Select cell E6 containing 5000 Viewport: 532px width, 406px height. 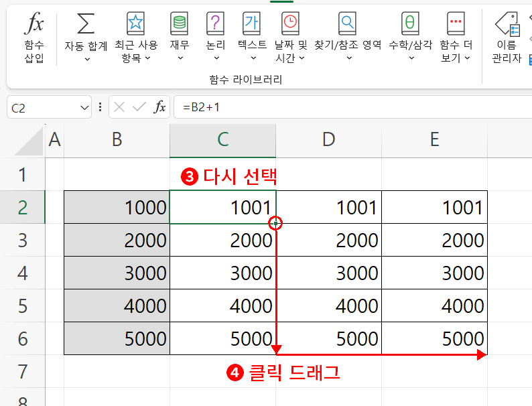pyautogui.click(x=434, y=339)
